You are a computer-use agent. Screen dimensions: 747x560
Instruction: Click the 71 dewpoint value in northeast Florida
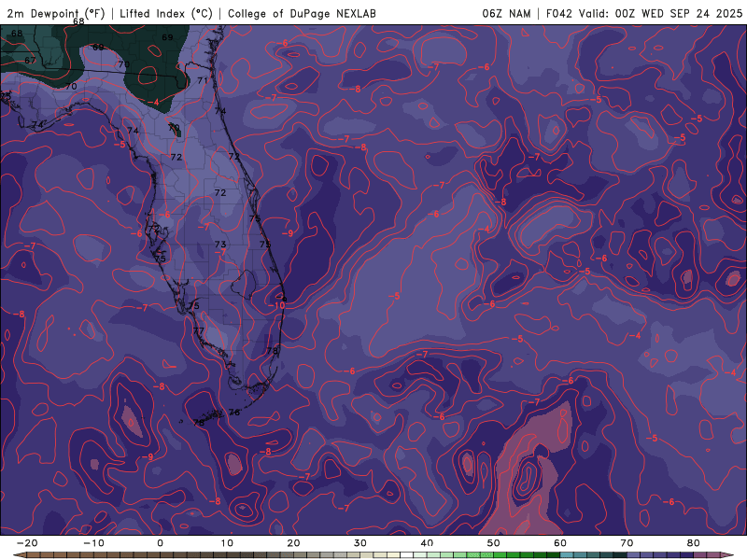click(x=203, y=80)
